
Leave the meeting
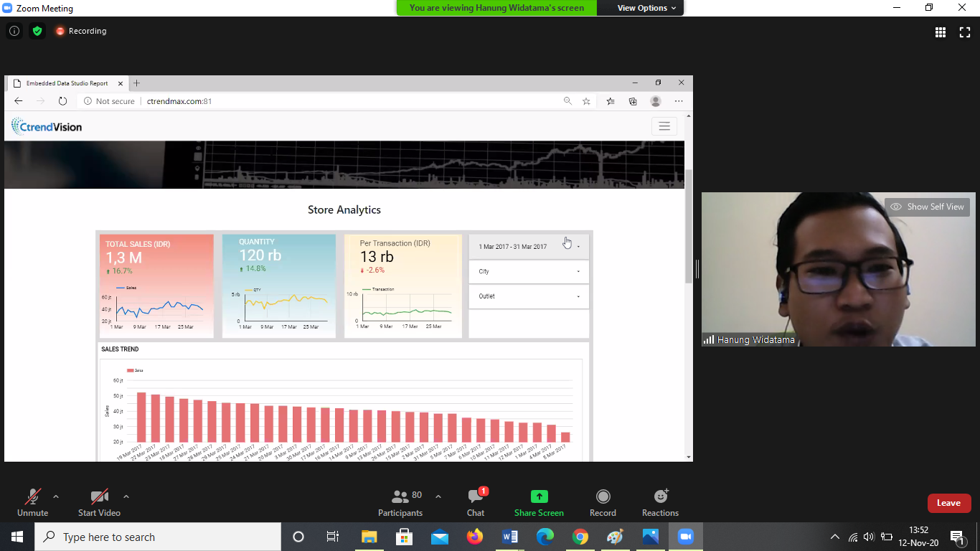pyautogui.click(x=948, y=503)
